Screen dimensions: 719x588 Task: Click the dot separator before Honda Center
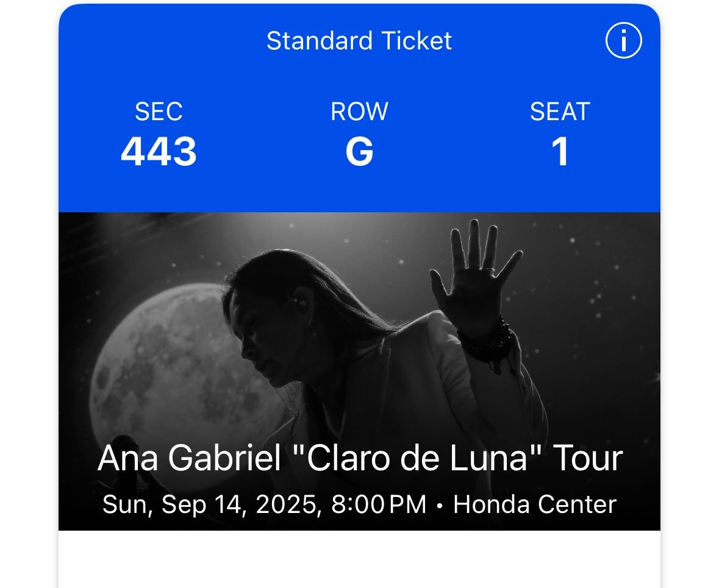pos(440,506)
